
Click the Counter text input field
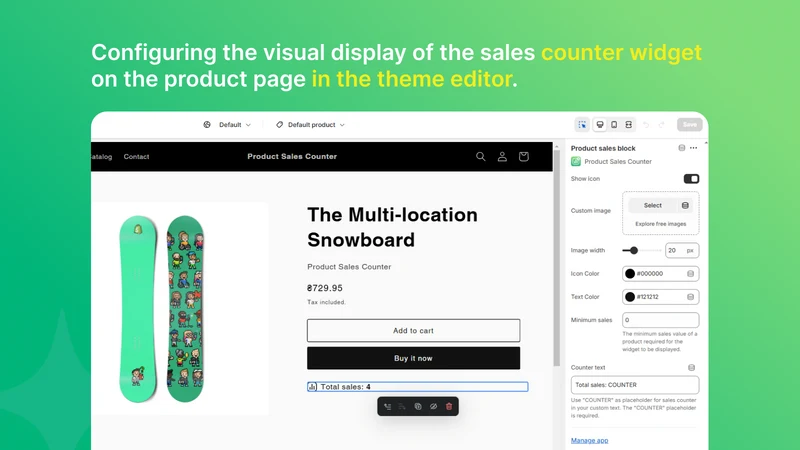coord(635,385)
